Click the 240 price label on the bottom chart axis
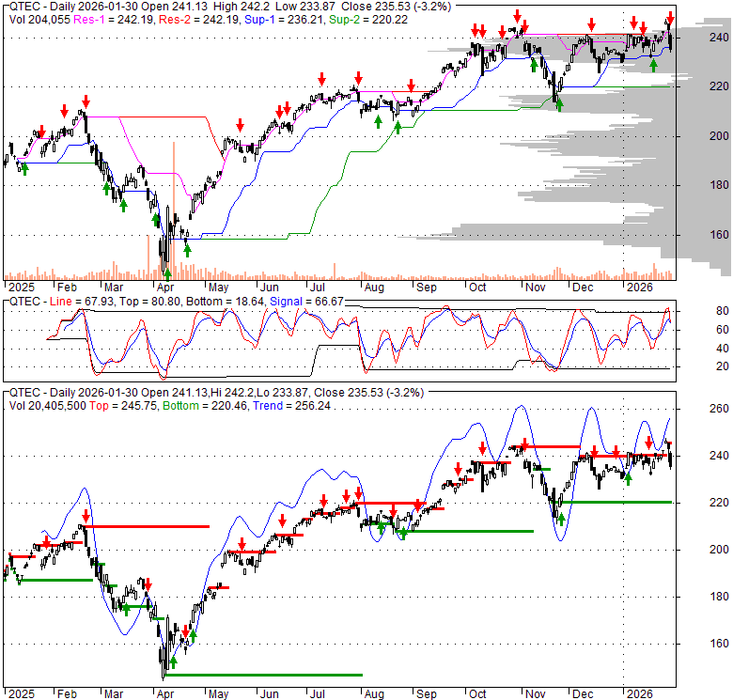The image size is (733, 700). [x=719, y=456]
